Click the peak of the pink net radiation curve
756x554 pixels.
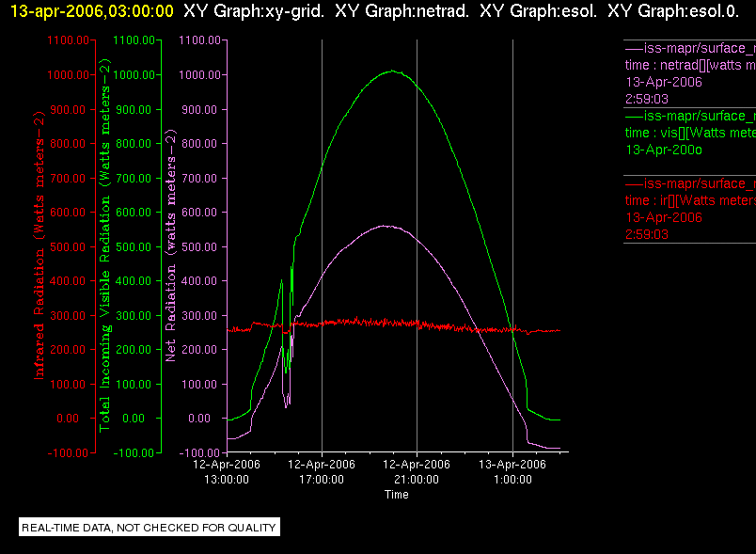[x=385, y=226]
